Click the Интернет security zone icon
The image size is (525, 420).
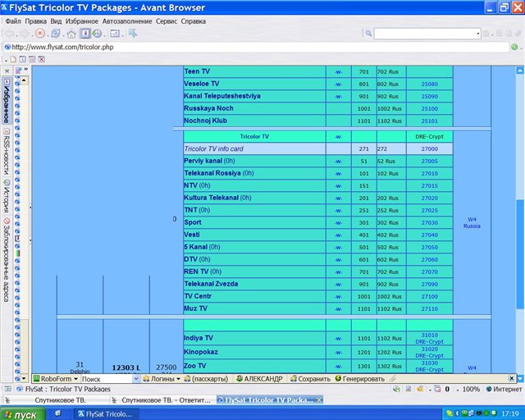[x=489, y=389]
